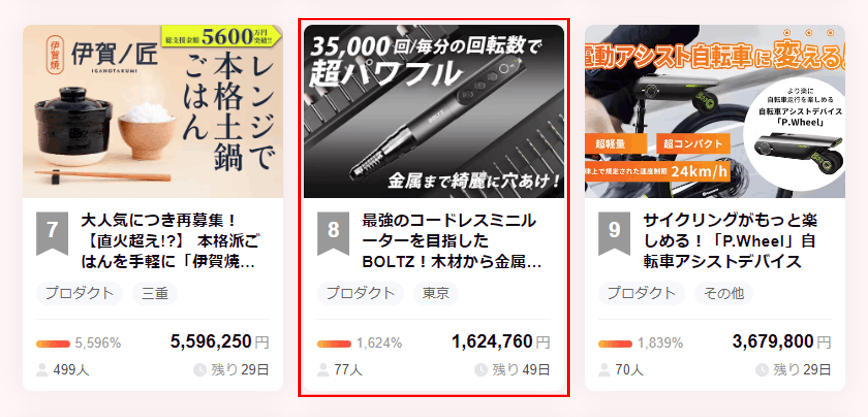The height and width of the screenshot is (417, 868).
Task: Select the 三重 region tag
Action: click(155, 293)
